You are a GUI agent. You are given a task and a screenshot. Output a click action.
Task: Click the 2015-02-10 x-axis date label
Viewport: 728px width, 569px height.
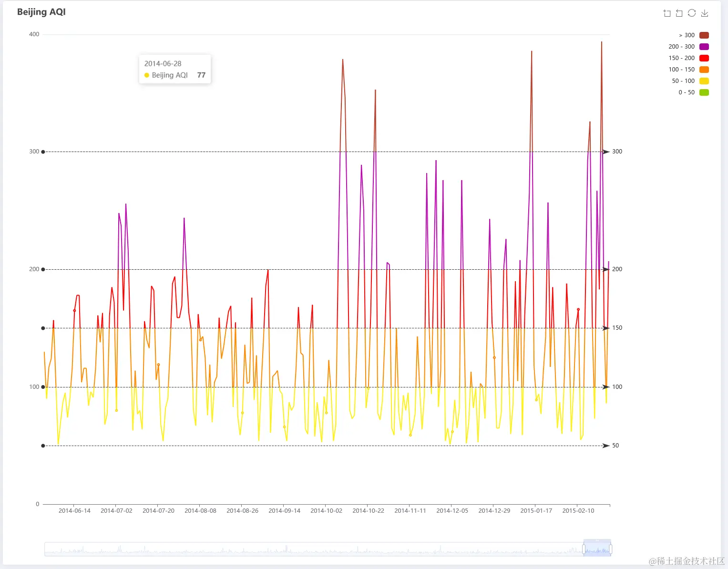[x=578, y=511]
